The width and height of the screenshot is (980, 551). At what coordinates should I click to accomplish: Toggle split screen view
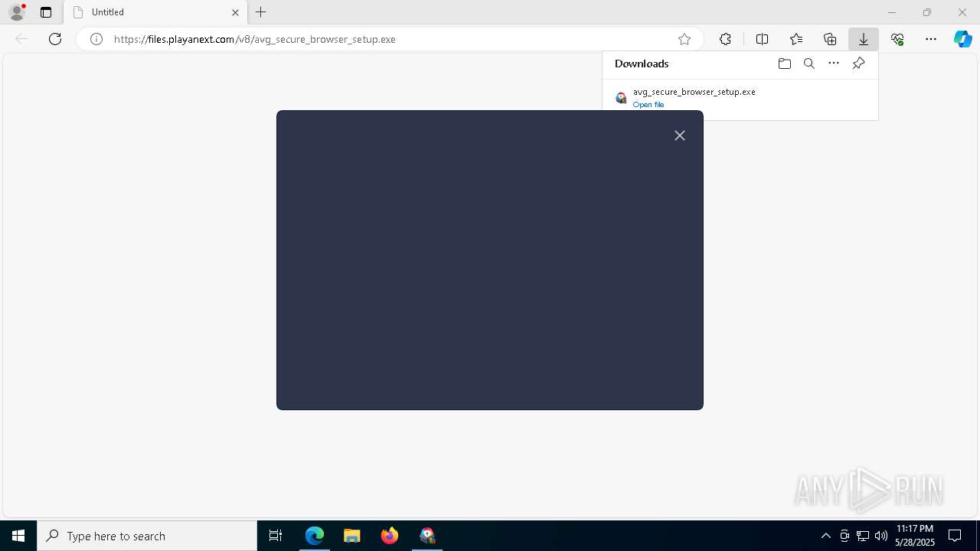[762, 39]
